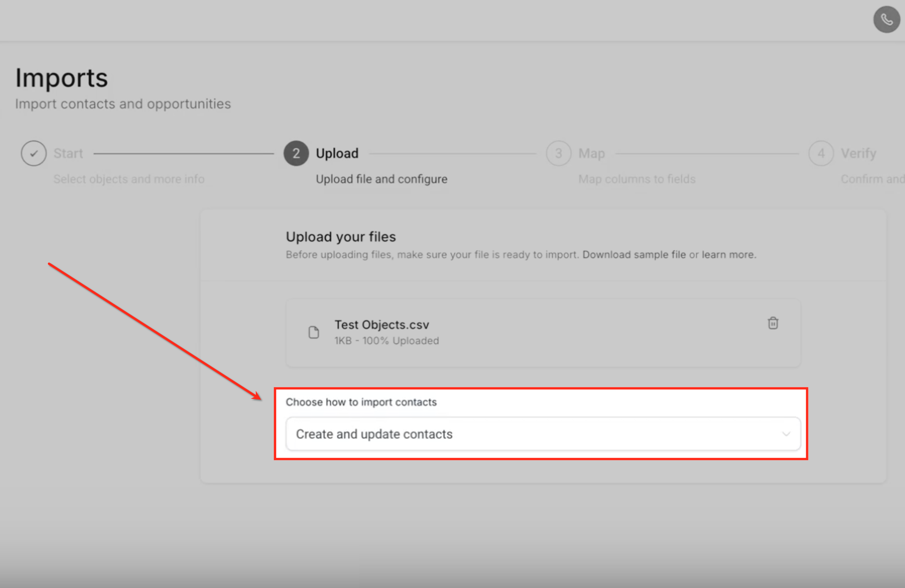Viewport: 905px width, 588px height.
Task: Click Map columns to fields text
Action: coord(637,179)
